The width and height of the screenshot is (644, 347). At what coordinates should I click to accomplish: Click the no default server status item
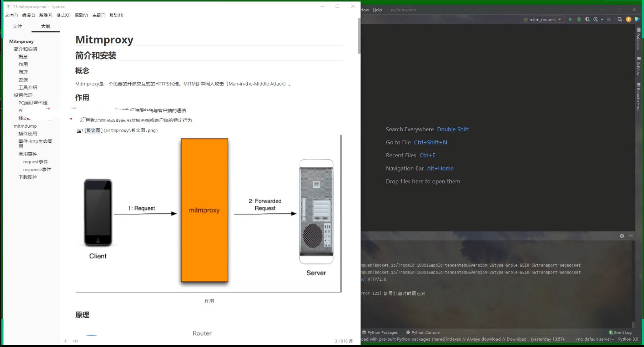point(594,339)
